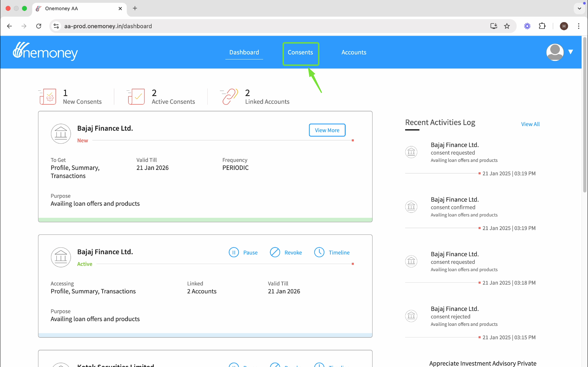Expand the profile dropdown arrow
The height and width of the screenshot is (367, 588).
click(571, 52)
